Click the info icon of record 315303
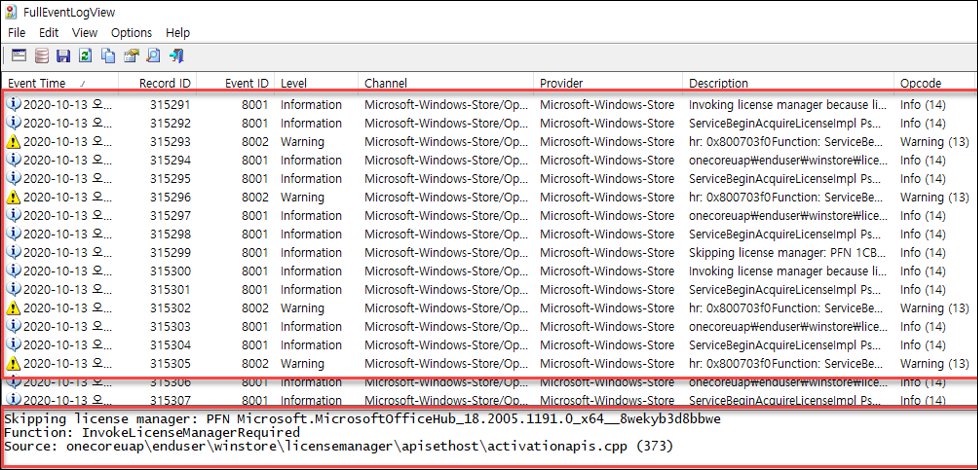Screen dimensions: 978x470 [x=13, y=326]
